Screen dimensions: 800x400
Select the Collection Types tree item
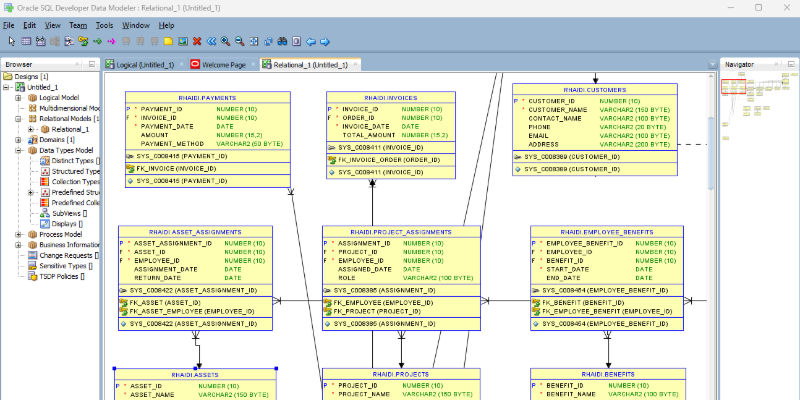point(74,182)
